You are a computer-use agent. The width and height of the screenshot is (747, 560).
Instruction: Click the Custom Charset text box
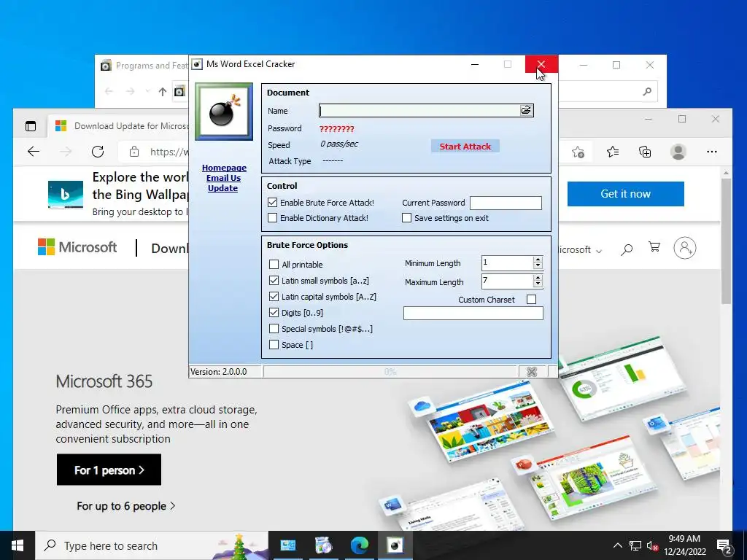click(x=473, y=313)
